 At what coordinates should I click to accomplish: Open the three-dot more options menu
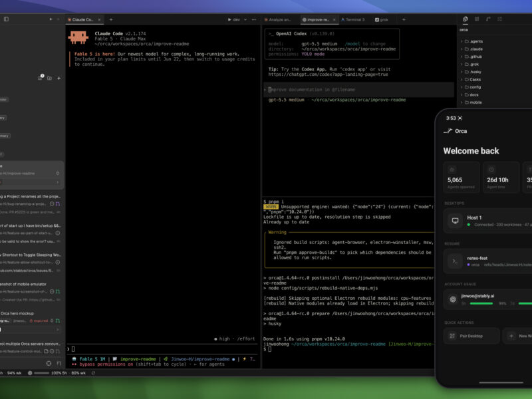click(x=254, y=20)
